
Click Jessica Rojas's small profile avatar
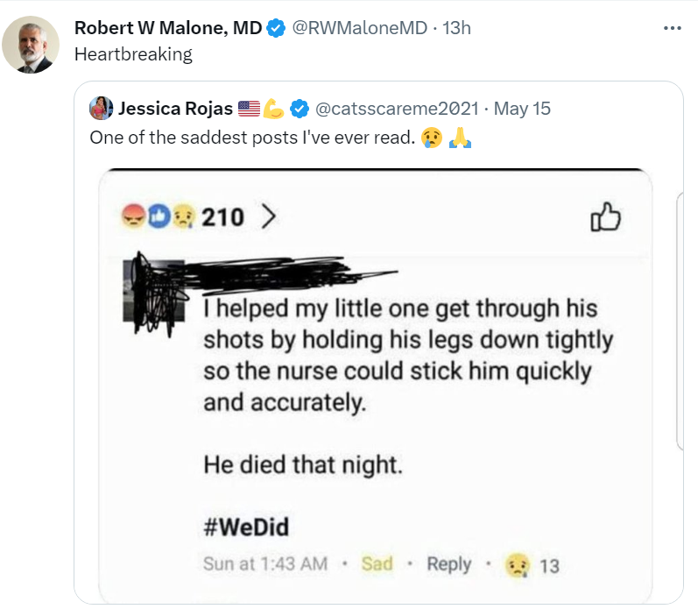point(102,109)
